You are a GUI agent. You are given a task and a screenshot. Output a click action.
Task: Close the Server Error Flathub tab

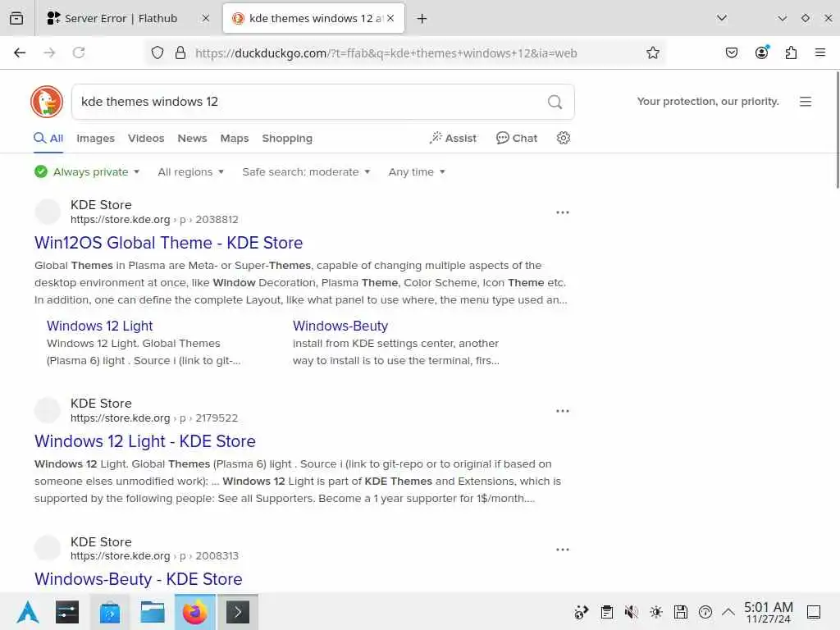[206, 18]
